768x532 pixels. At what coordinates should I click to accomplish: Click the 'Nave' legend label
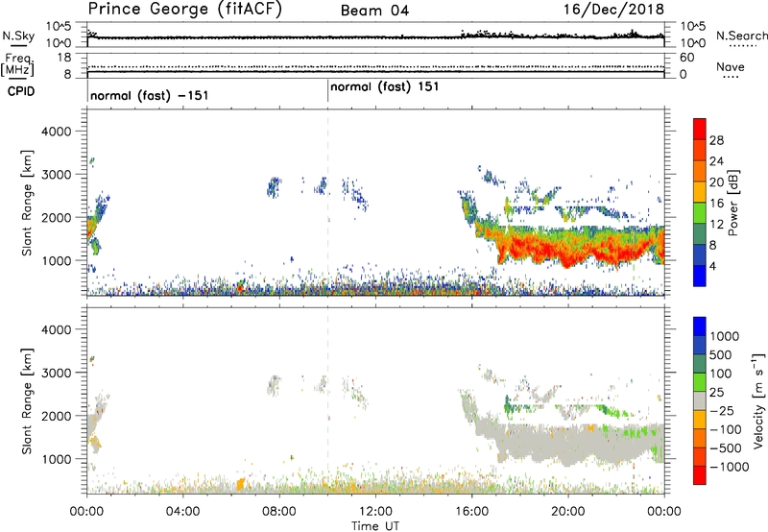(x=731, y=66)
